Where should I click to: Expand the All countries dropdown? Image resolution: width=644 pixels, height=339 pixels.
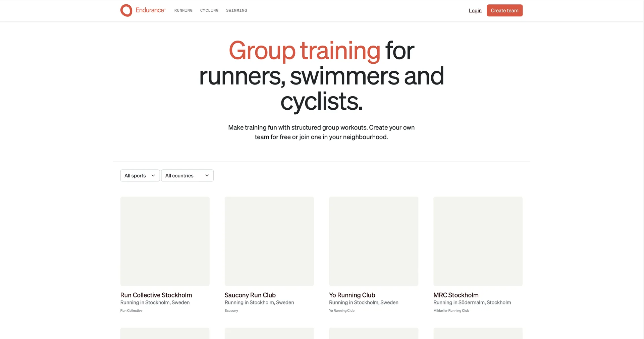coord(187,175)
